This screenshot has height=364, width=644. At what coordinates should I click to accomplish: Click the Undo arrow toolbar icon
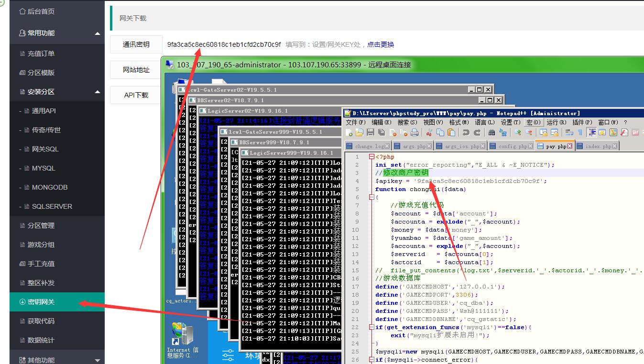[x=466, y=132]
